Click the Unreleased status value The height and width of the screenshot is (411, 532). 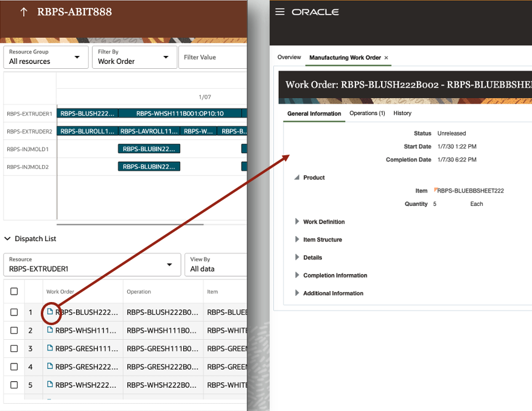pyautogui.click(x=451, y=133)
